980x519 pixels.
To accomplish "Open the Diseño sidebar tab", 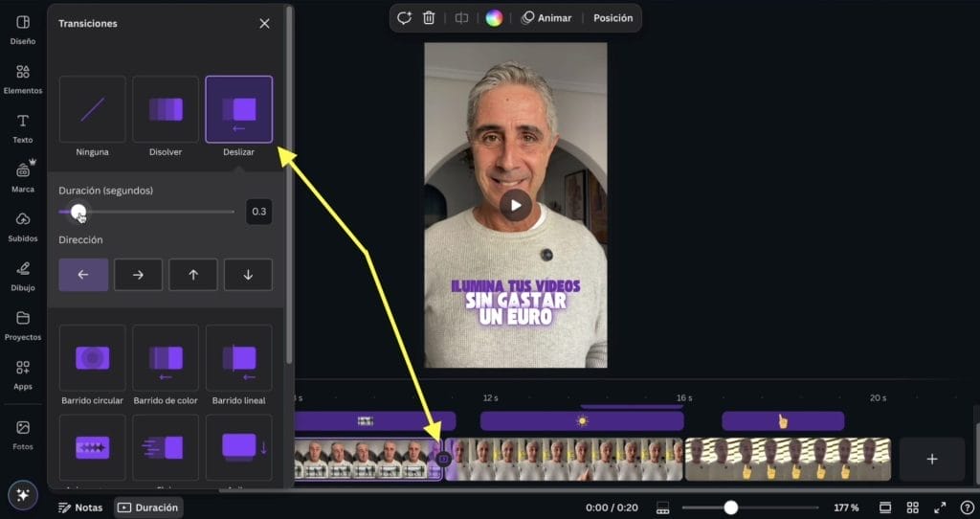I will [23, 29].
